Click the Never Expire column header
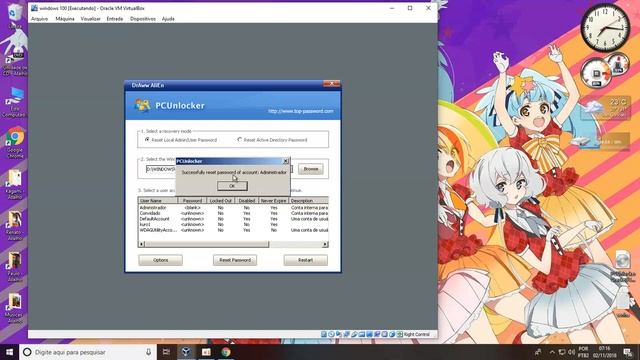The width and height of the screenshot is (640, 360). [273, 200]
